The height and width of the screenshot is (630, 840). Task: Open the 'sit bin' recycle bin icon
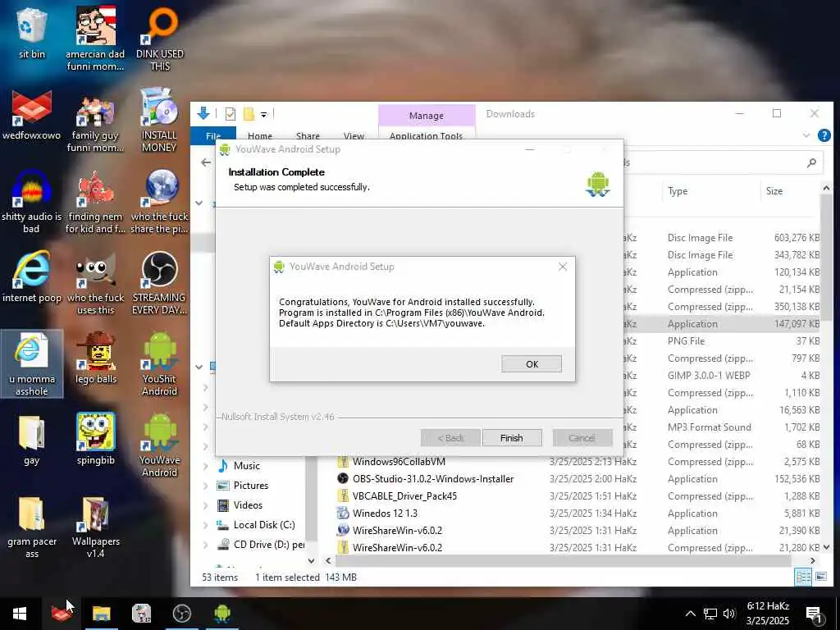point(32,32)
